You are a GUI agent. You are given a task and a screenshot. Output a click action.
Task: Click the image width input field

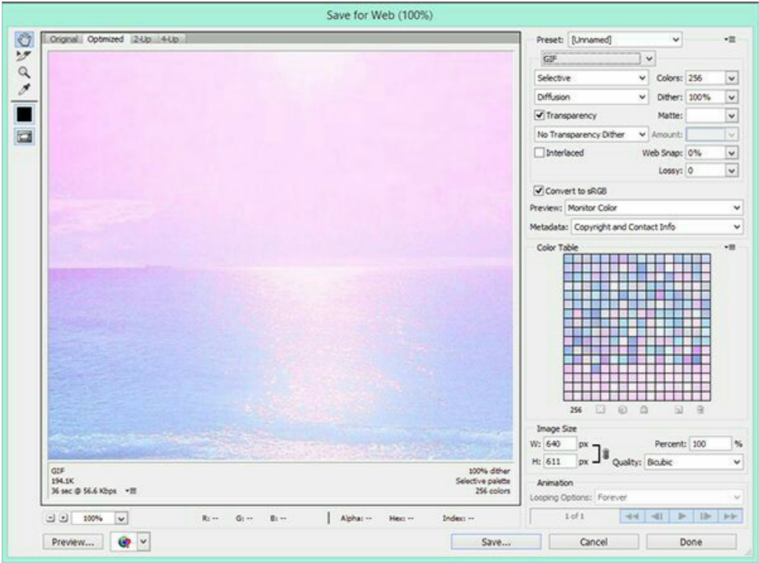click(x=559, y=444)
